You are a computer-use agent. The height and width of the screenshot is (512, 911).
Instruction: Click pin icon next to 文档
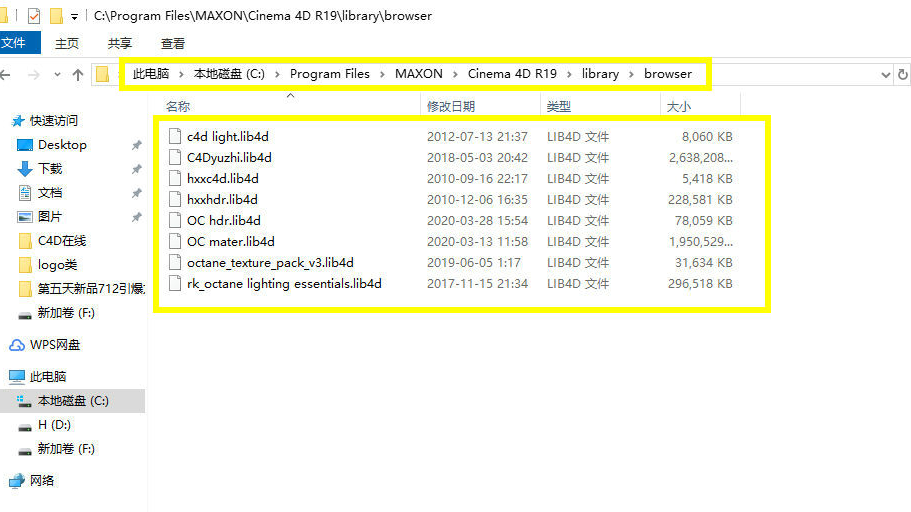(x=137, y=193)
